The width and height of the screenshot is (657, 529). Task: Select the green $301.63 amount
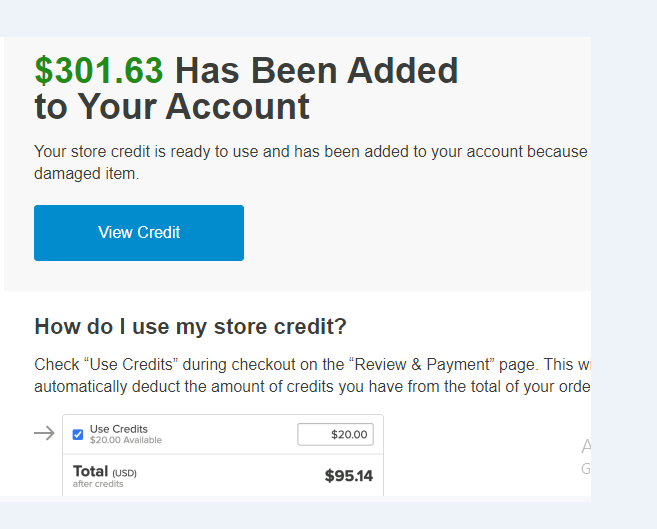click(99, 70)
